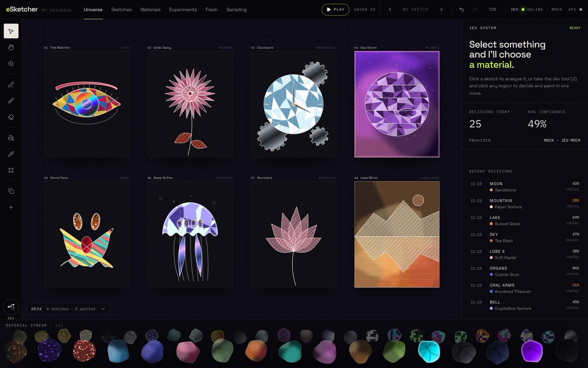Image resolution: width=588 pixels, height=368 pixels.
Task: Click the BELL Crystalline Texture decision row
Action: point(525,305)
